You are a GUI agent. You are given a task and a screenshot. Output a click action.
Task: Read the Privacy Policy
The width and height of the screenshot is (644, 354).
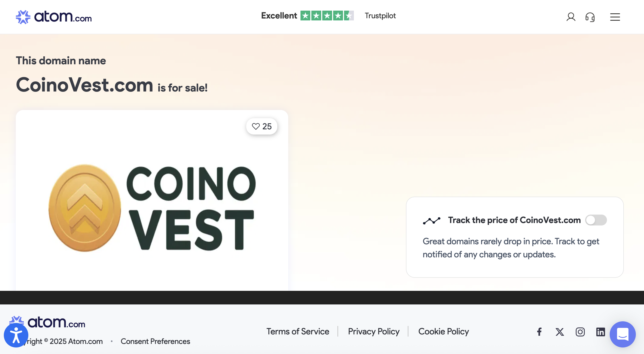point(374,331)
